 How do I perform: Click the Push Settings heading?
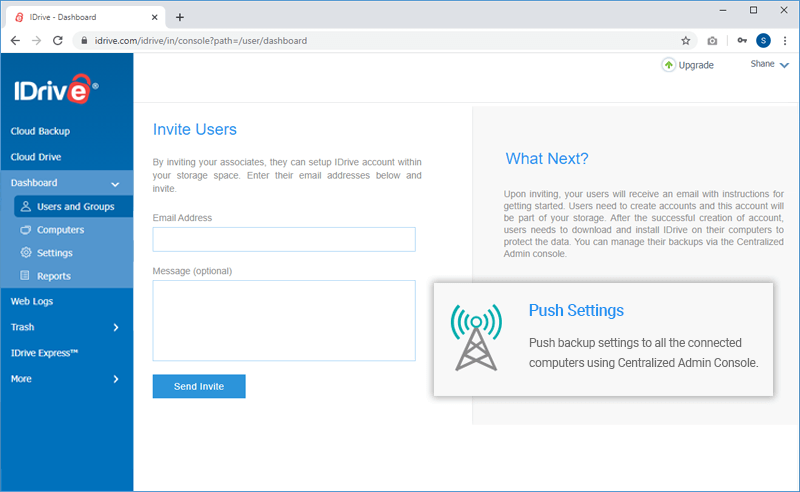click(x=576, y=310)
